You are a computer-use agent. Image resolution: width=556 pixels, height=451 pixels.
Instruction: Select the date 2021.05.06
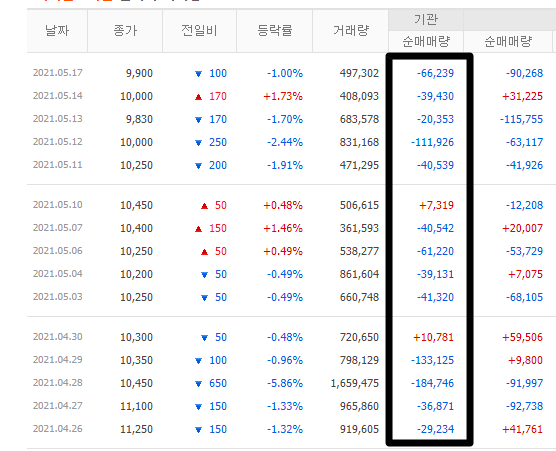pos(58,251)
